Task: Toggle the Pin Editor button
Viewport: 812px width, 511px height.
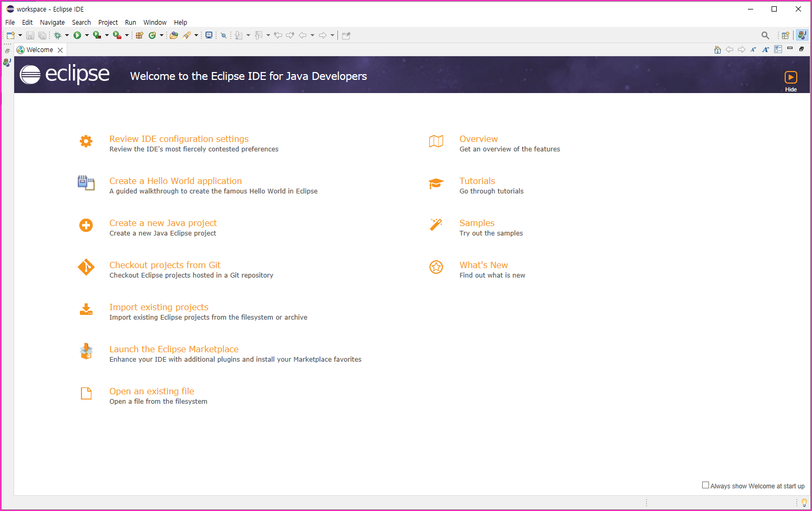Action: click(x=346, y=35)
